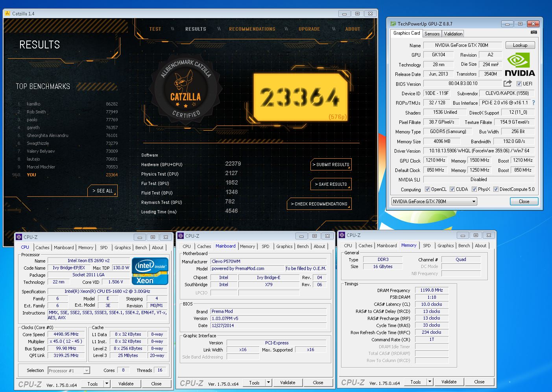Open the GPU selection dropdown in GPU-Z
The image size is (552, 392).
tap(434, 202)
